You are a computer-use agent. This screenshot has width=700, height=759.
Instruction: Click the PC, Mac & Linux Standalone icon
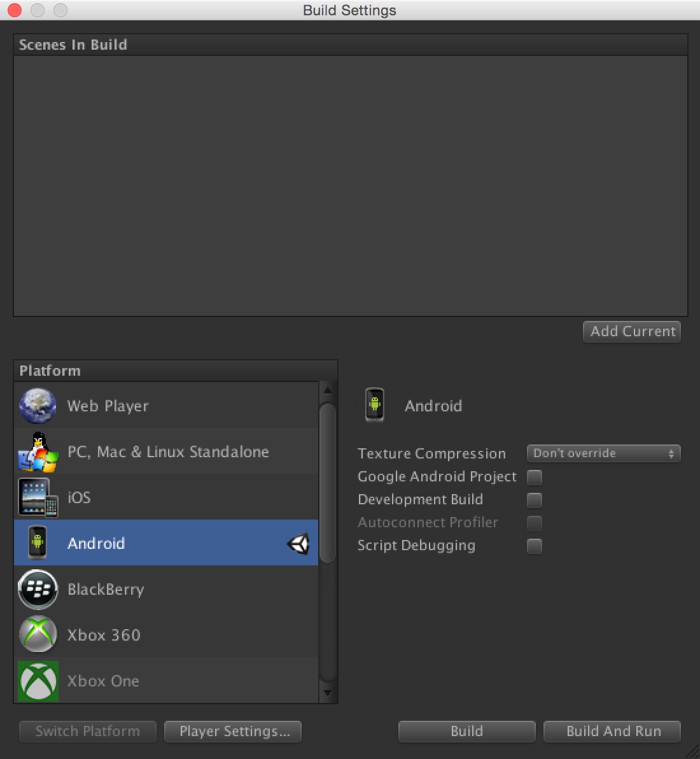tap(38, 452)
